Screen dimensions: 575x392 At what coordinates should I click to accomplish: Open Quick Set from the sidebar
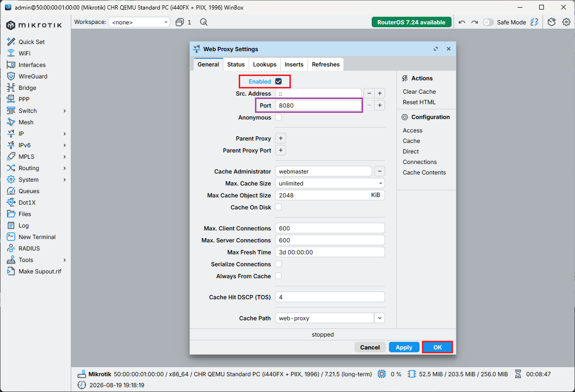tap(32, 42)
